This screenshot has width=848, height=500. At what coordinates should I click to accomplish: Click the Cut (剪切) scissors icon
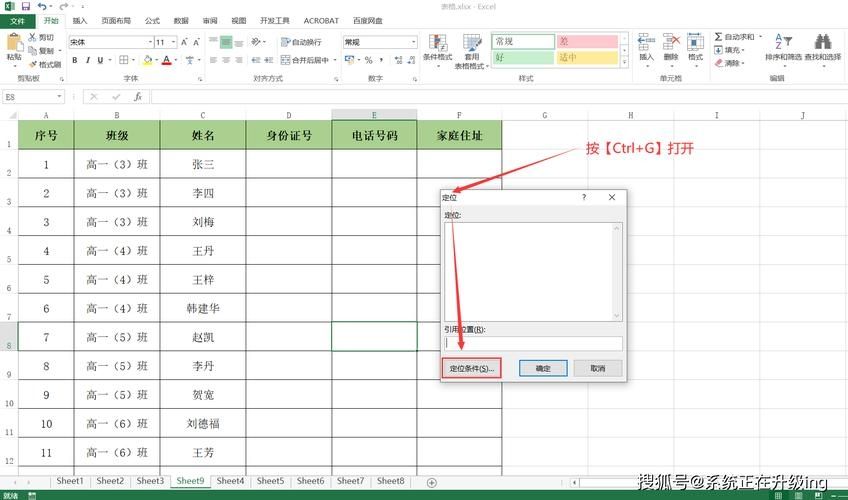[32, 37]
